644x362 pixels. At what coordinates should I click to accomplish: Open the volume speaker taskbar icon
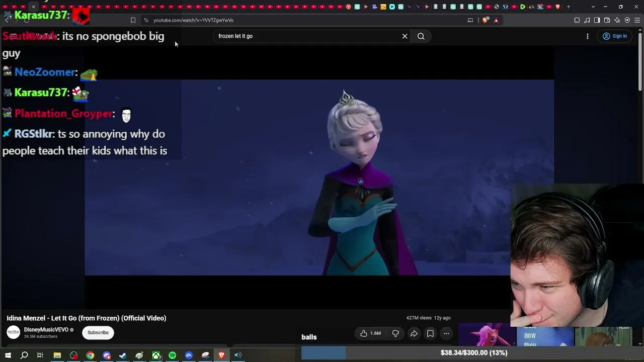[x=238, y=355]
